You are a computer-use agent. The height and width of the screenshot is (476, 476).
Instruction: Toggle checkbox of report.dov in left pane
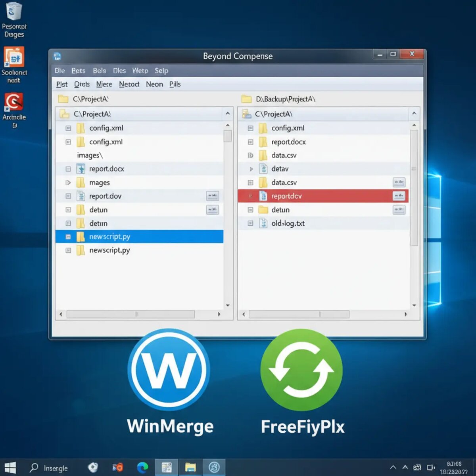(x=68, y=196)
